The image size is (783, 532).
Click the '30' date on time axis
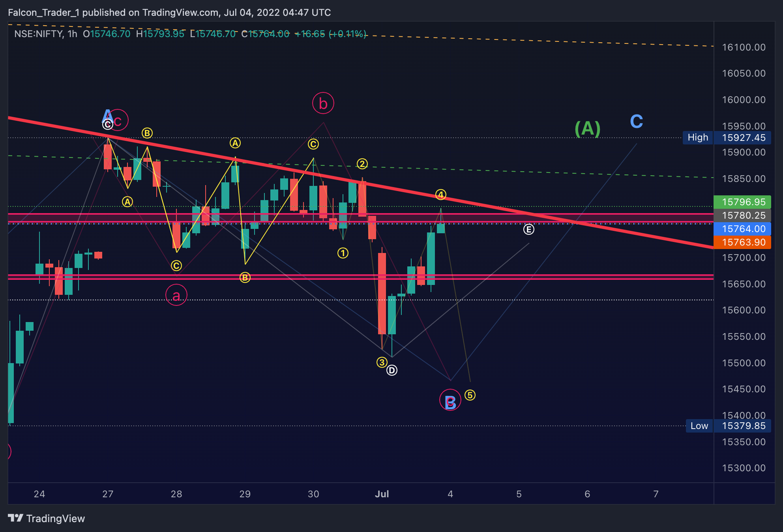(313, 494)
